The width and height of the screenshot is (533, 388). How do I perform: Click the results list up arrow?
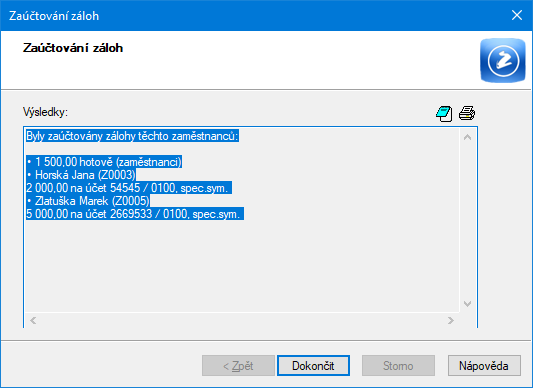(x=467, y=137)
